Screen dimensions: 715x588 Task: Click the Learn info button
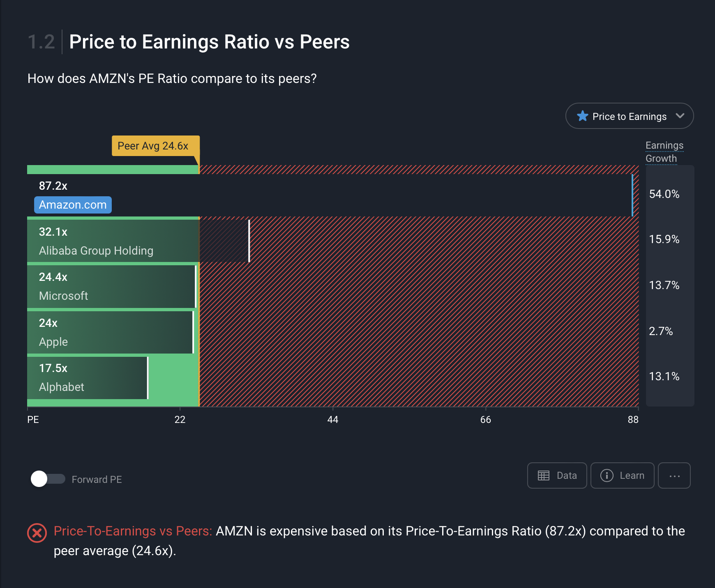[x=622, y=475]
